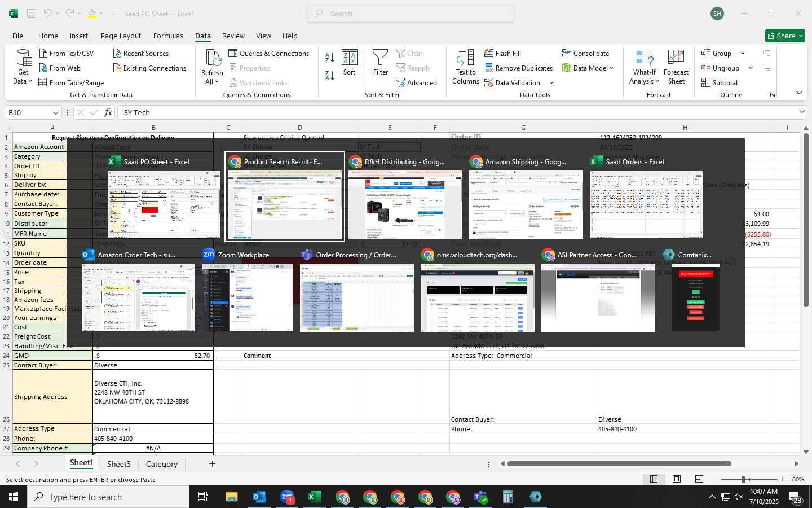The height and width of the screenshot is (508, 812).
Task: Click Save icon in title bar
Action: click(32, 14)
